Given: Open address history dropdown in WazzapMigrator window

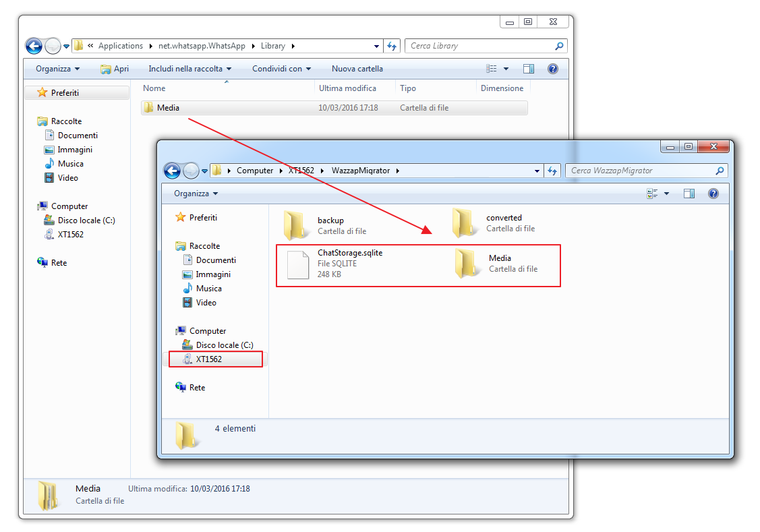Looking at the screenshot, I should (537, 171).
